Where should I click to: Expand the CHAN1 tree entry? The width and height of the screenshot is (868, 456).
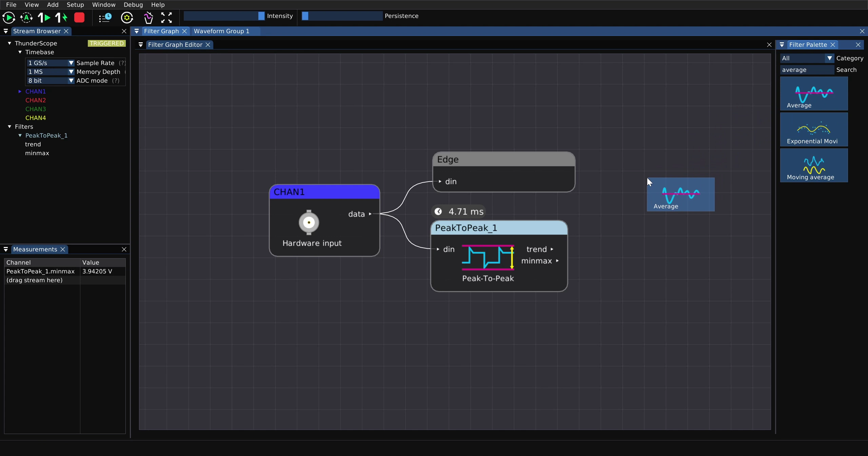pyautogui.click(x=20, y=91)
